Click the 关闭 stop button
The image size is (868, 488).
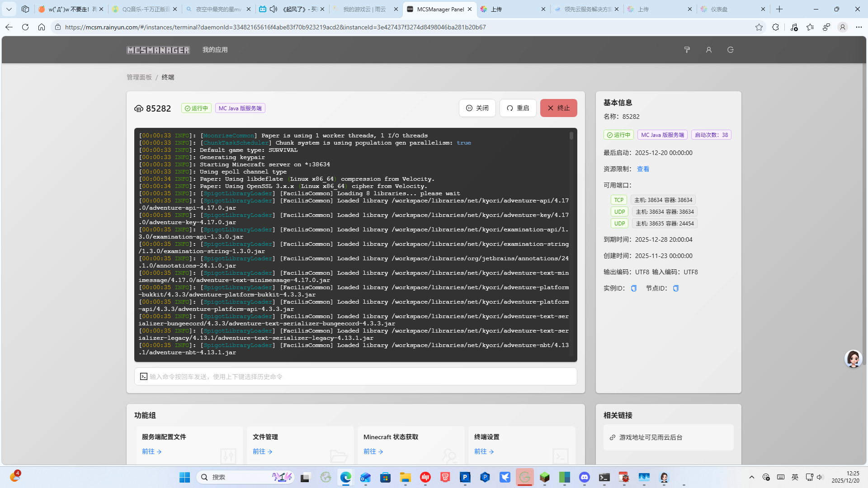pyautogui.click(x=477, y=108)
